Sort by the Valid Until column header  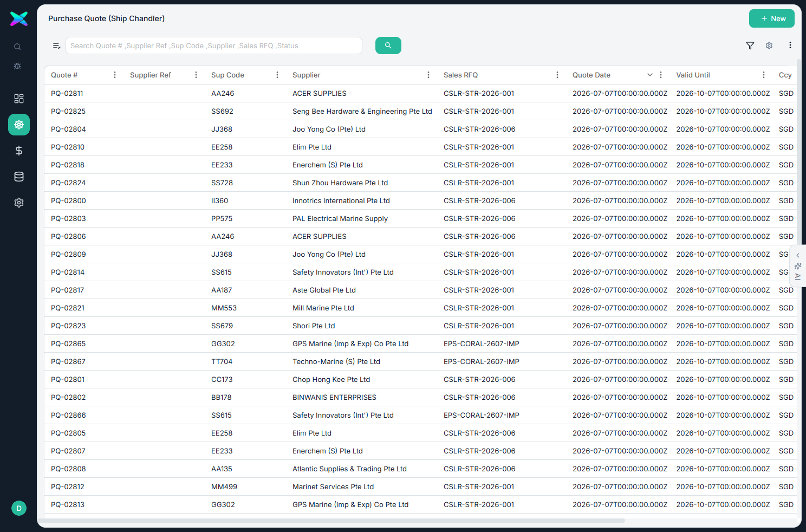point(693,75)
